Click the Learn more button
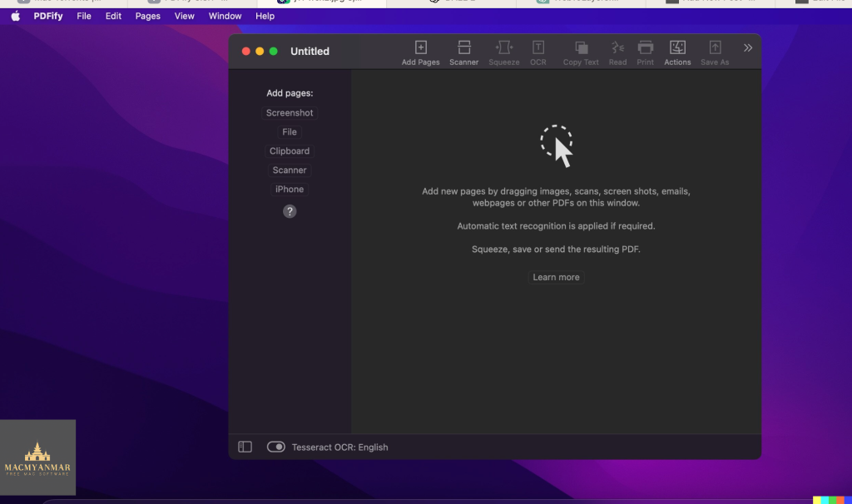The width and height of the screenshot is (852, 504). [x=556, y=277]
